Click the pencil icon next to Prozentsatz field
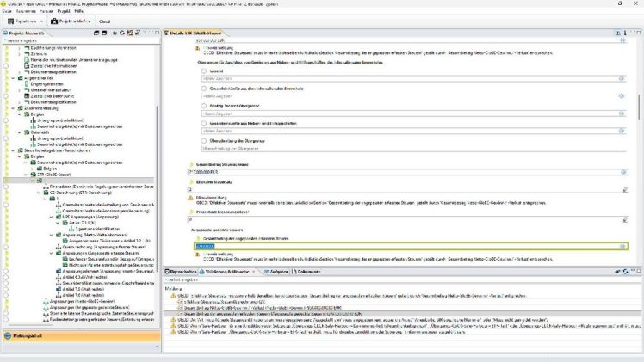The height and width of the screenshot is (362, 644). [x=625, y=220]
